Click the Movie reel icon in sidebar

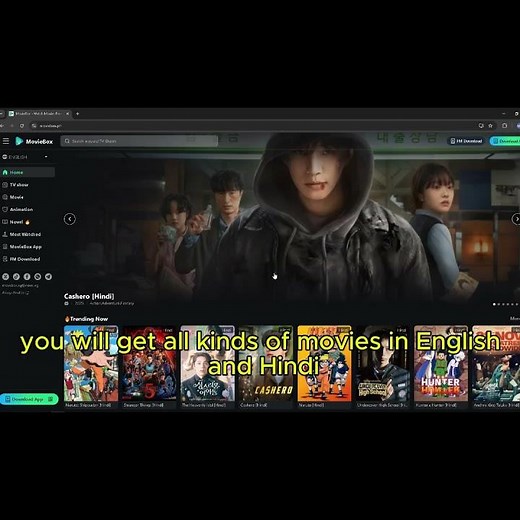point(5,197)
